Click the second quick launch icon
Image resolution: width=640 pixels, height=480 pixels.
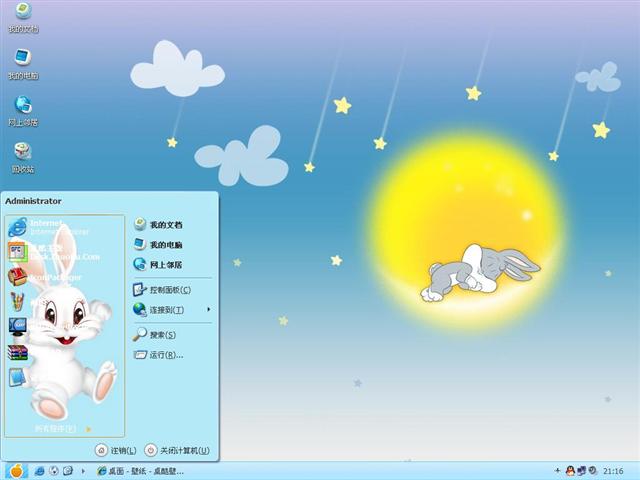[54, 471]
